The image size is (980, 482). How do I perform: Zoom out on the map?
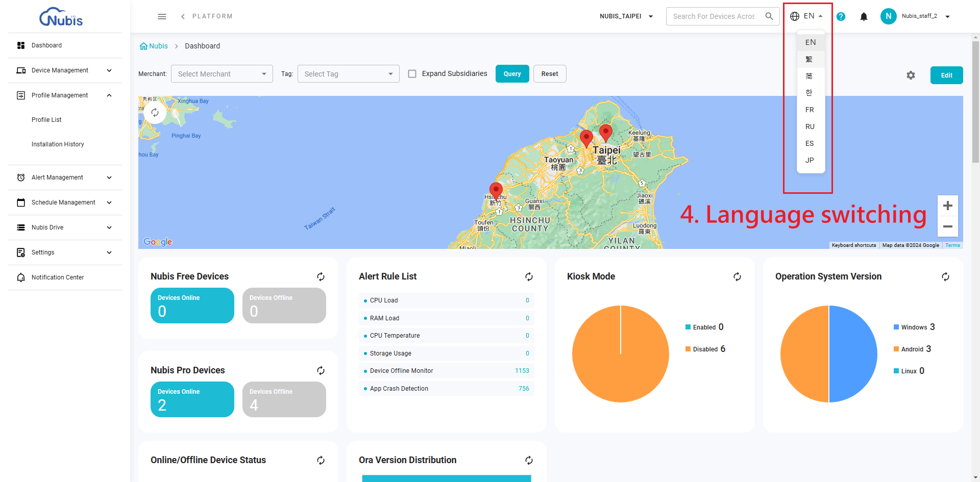coord(948,226)
